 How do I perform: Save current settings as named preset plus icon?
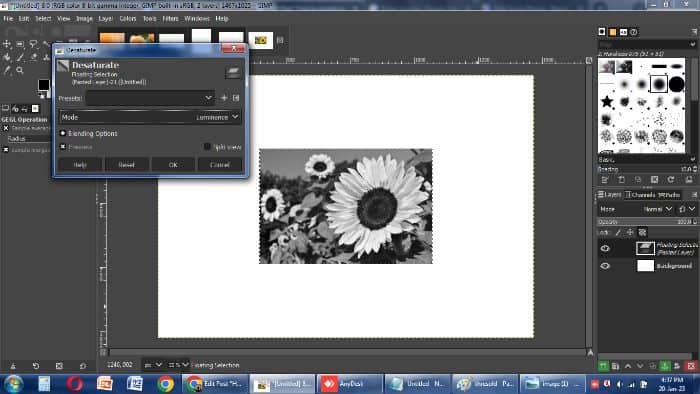click(224, 98)
